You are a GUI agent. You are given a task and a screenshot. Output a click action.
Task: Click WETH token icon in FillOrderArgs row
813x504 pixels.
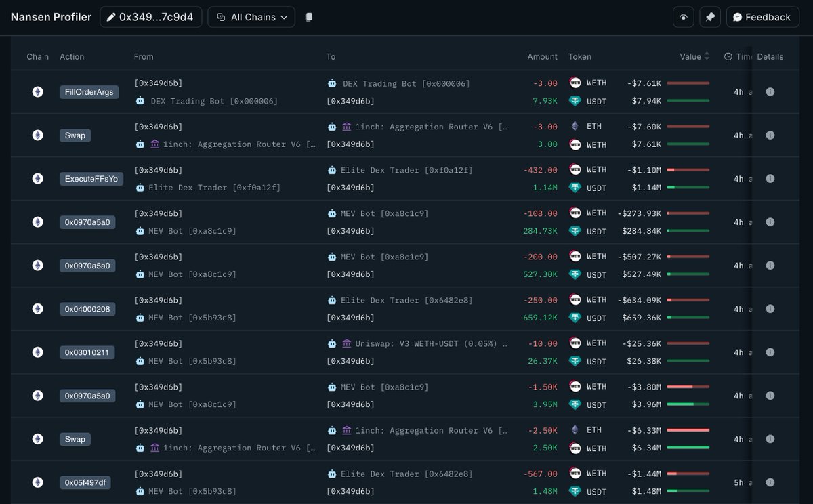click(x=575, y=83)
